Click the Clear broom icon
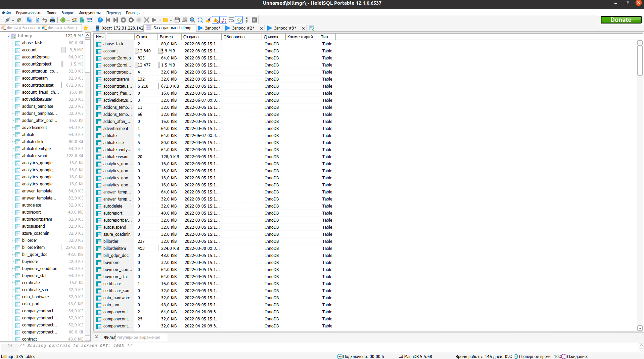 tap(208, 20)
